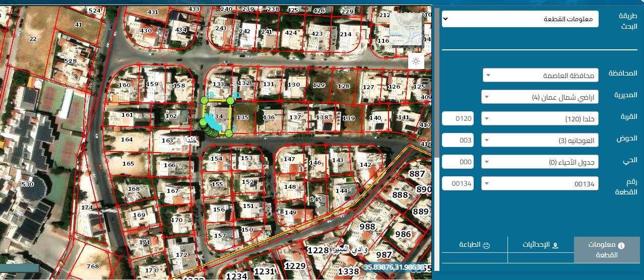
Task: Select parcel 129 on the map
Action: click(318, 86)
